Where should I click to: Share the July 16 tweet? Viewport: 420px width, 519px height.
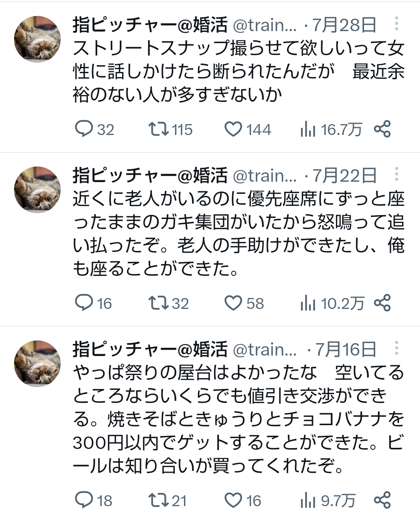[x=382, y=500]
